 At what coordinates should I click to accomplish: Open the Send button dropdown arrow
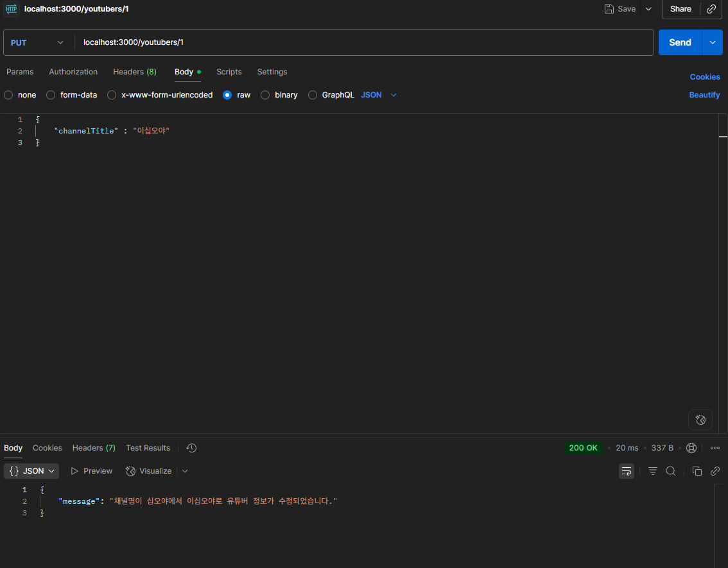tap(712, 43)
